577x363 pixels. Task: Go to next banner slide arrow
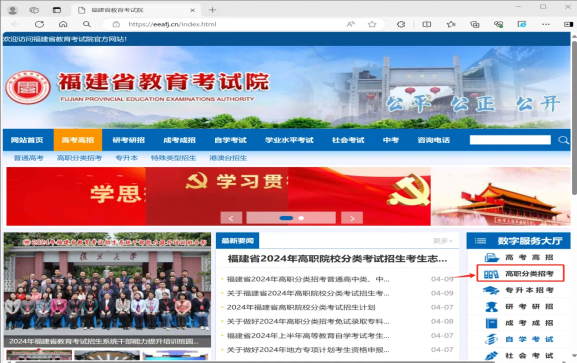[352, 218]
